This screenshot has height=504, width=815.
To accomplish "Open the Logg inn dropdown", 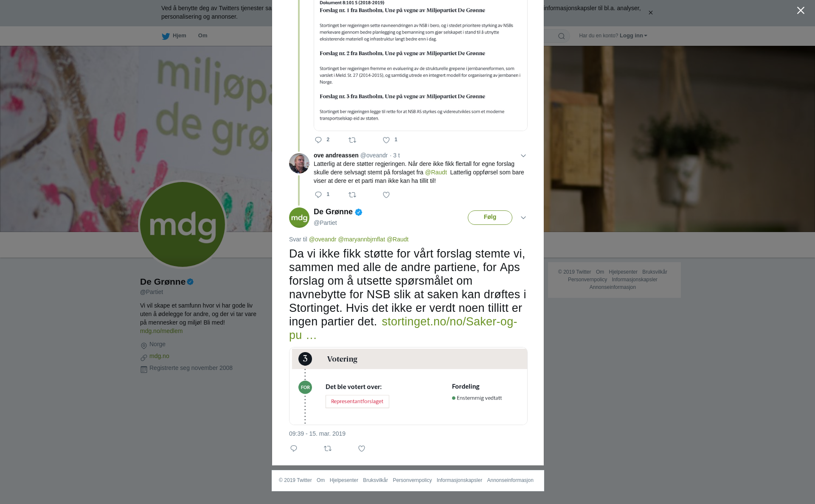I will point(633,36).
